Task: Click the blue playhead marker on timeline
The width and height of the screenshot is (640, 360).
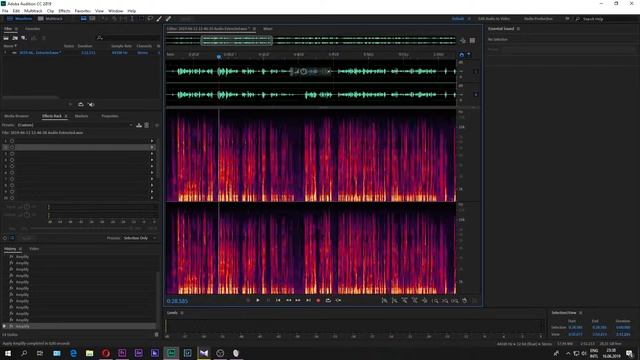Action: pyautogui.click(x=219, y=57)
